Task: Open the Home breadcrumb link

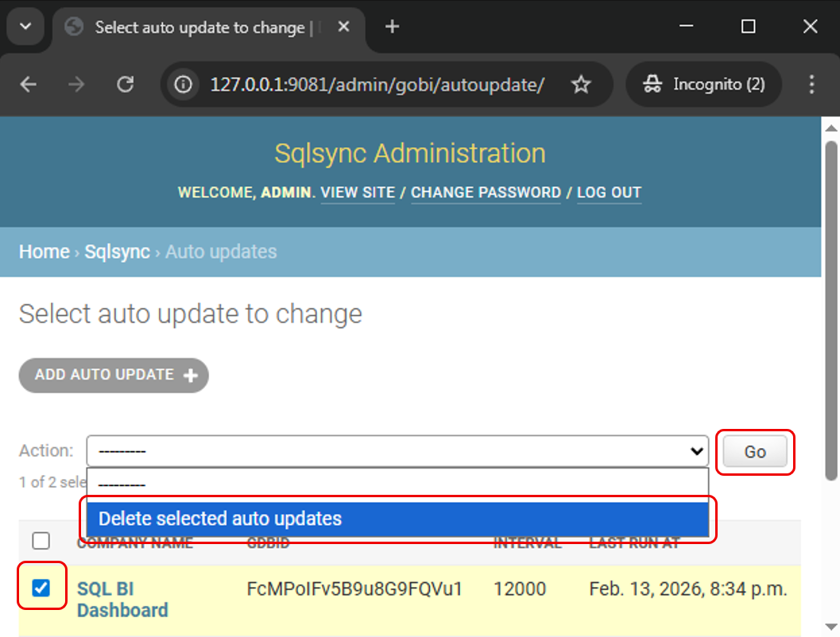Action: (44, 252)
